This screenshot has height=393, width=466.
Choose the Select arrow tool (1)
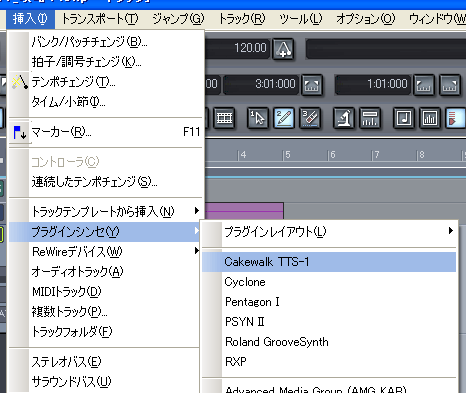coord(258,118)
